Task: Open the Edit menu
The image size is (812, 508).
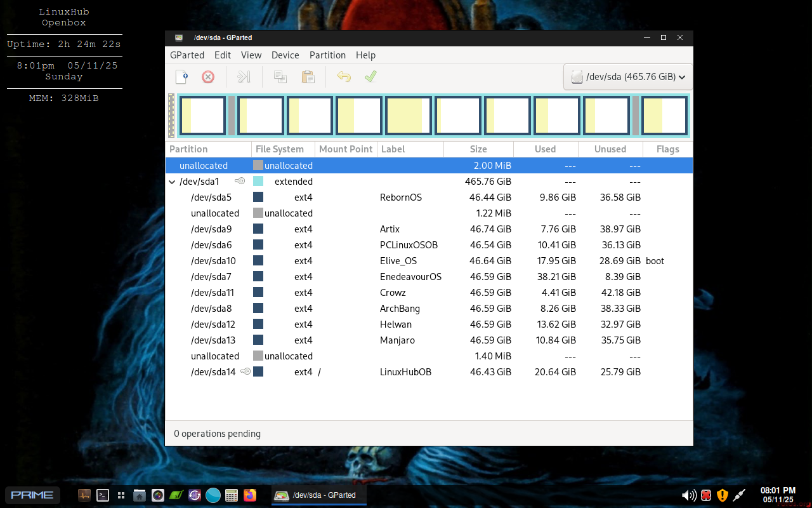Action: (223, 55)
